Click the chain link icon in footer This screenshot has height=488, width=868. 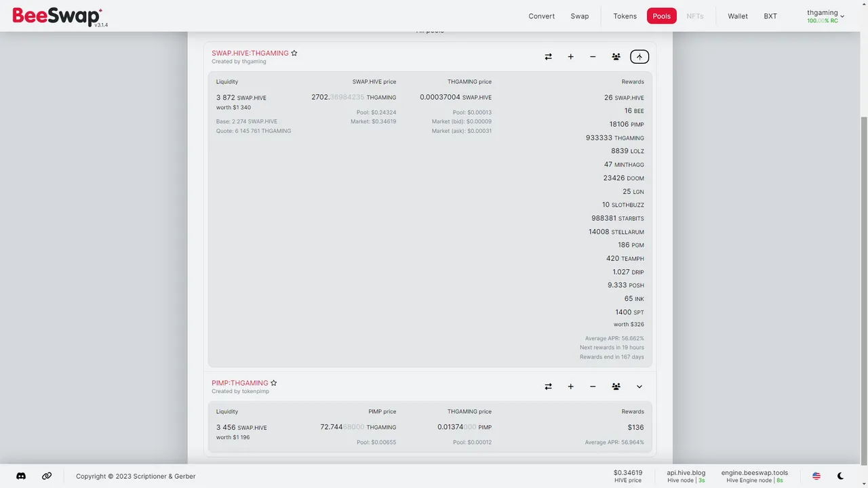47,476
